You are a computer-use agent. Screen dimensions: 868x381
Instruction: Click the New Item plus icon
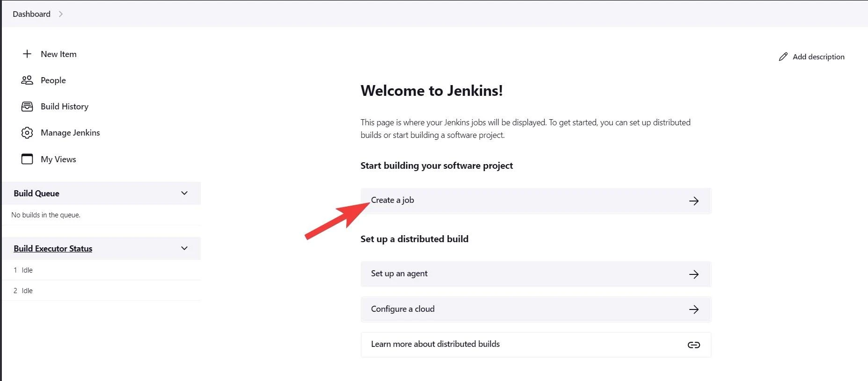(27, 54)
